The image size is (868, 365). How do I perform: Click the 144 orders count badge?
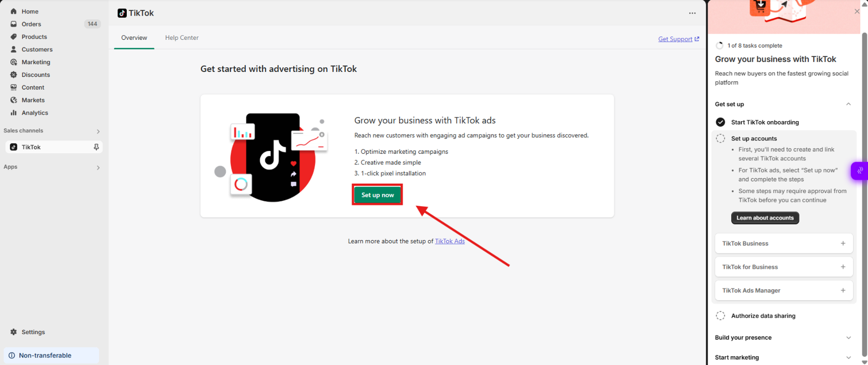pos(92,24)
